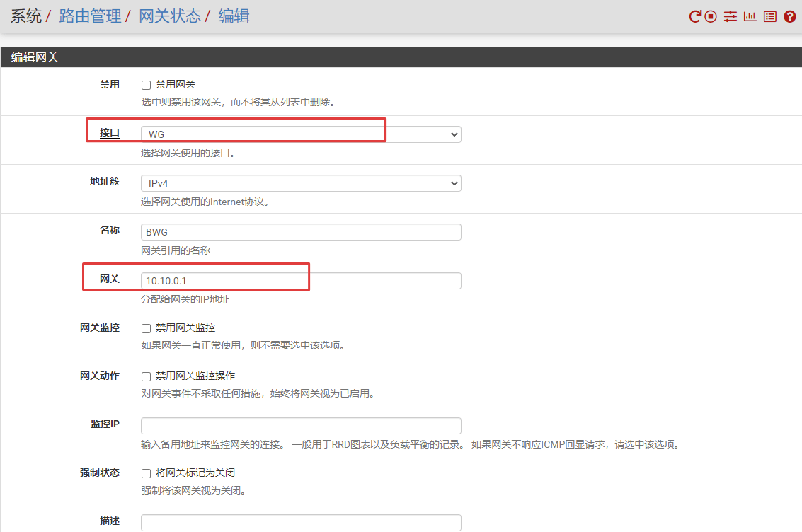The width and height of the screenshot is (802, 532).
Task: Click the 编辑 breadcrumb link
Action: pos(234,16)
